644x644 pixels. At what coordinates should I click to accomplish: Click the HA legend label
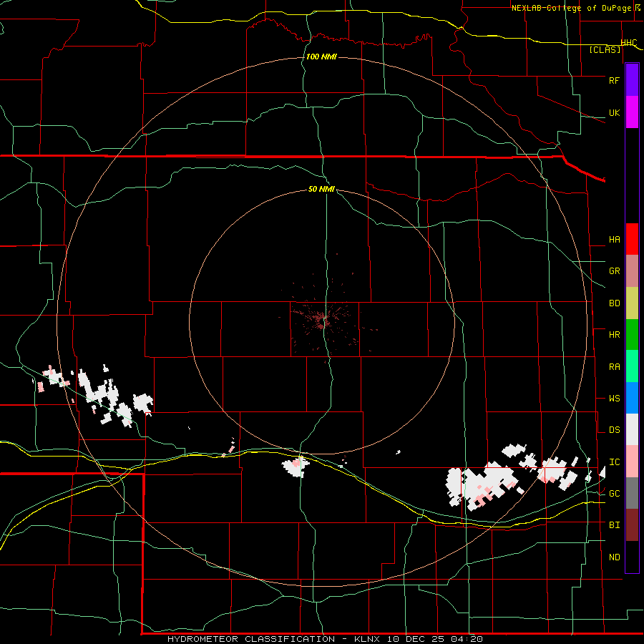pos(614,240)
